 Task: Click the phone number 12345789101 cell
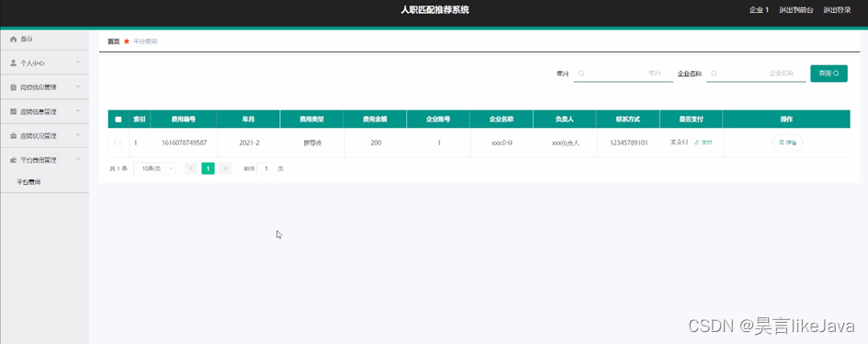628,143
